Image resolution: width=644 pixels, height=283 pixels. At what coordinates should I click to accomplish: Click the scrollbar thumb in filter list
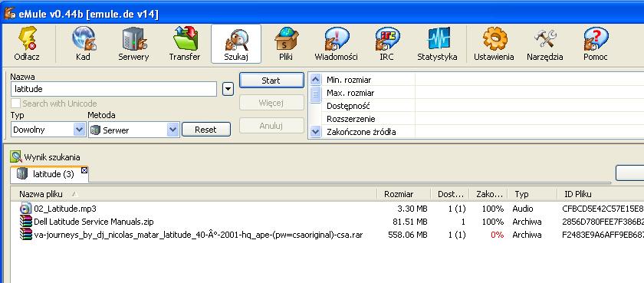pos(315,94)
